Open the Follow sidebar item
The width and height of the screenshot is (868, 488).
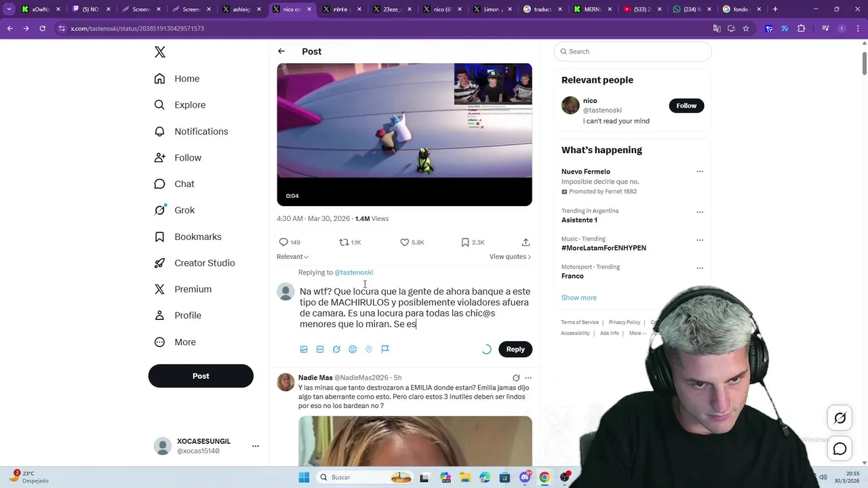178,157
